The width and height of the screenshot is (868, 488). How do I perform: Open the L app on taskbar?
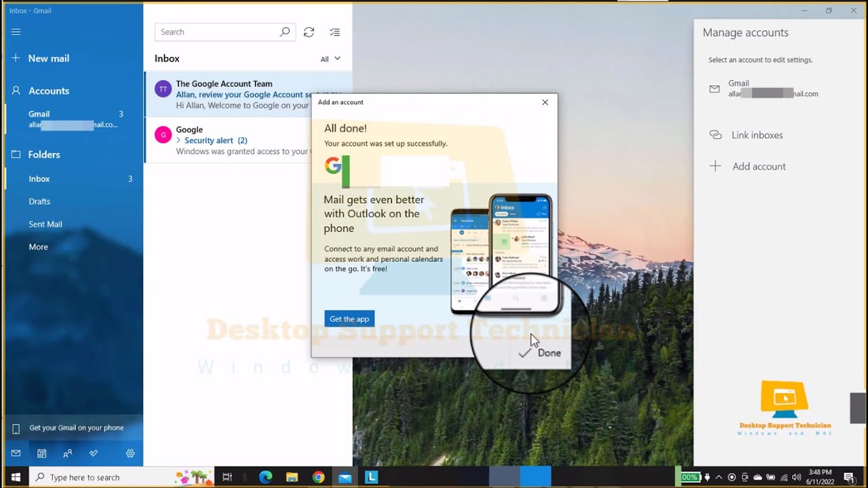[371, 477]
